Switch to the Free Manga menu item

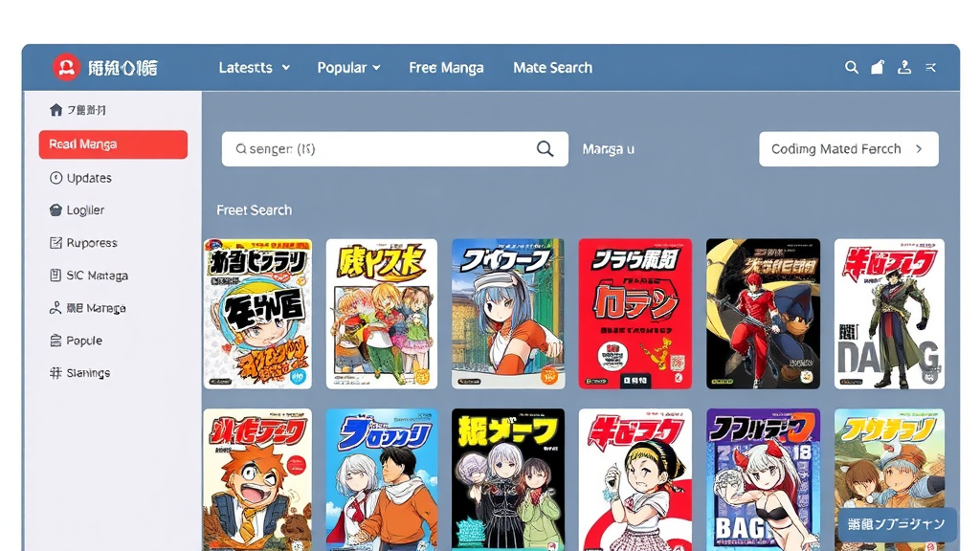click(x=446, y=67)
